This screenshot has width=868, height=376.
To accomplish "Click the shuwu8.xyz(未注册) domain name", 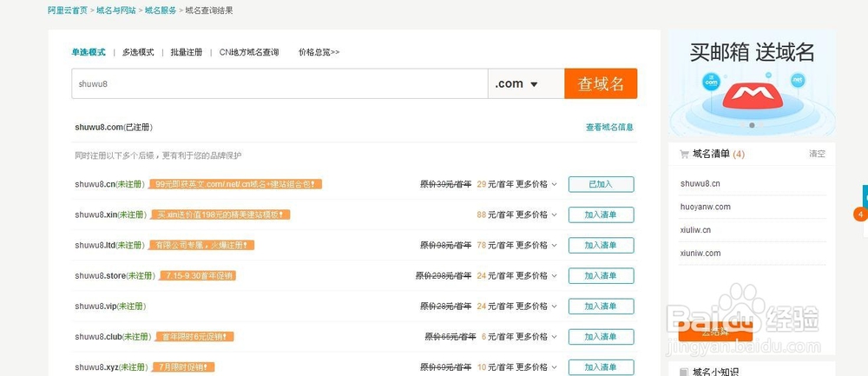I will click(x=111, y=367).
